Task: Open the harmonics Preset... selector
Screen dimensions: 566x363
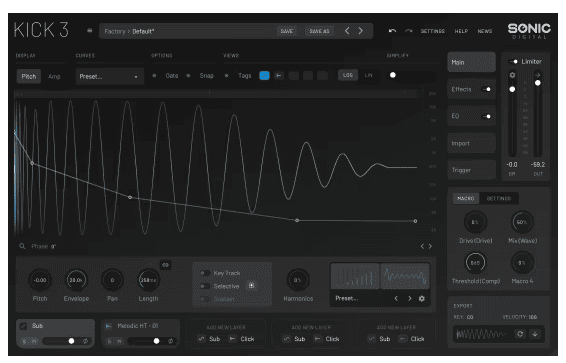Action: [x=347, y=298]
